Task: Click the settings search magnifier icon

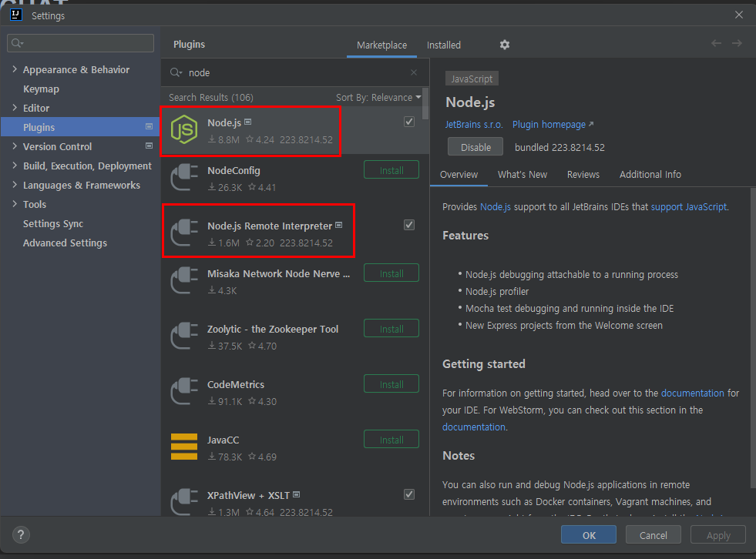Action: [x=18, y=43]
